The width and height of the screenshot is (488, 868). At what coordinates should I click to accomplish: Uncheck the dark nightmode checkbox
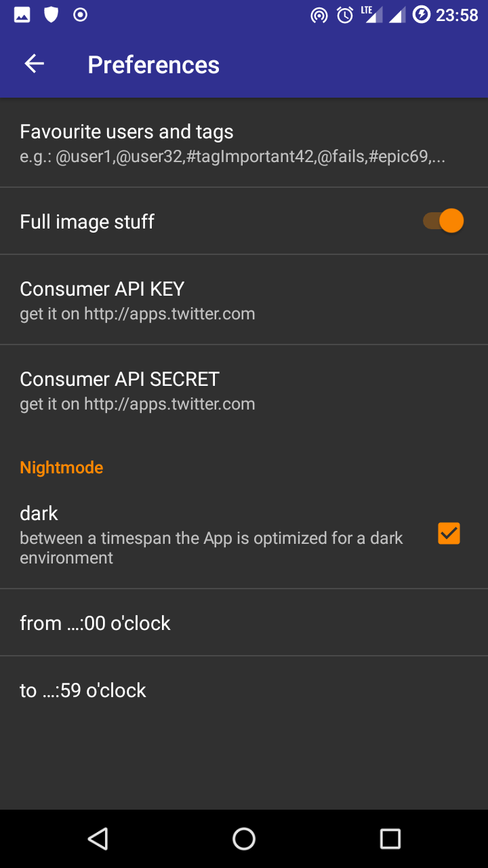[449, 534]
